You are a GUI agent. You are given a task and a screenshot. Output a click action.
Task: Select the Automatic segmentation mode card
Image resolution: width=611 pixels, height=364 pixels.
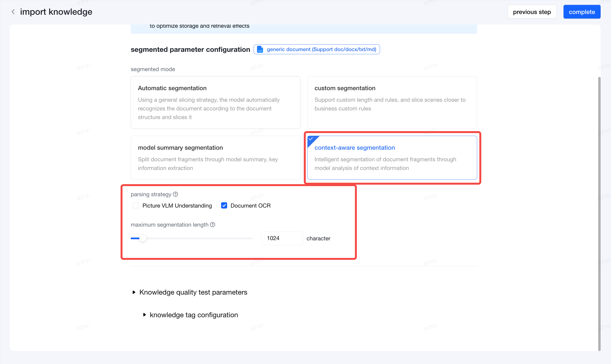[x=215, y=102]
